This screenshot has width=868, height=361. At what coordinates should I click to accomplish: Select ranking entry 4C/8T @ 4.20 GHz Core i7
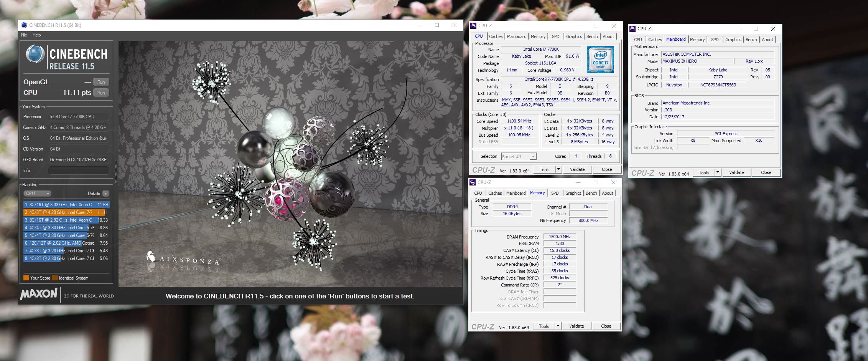[x=66, y=212]
